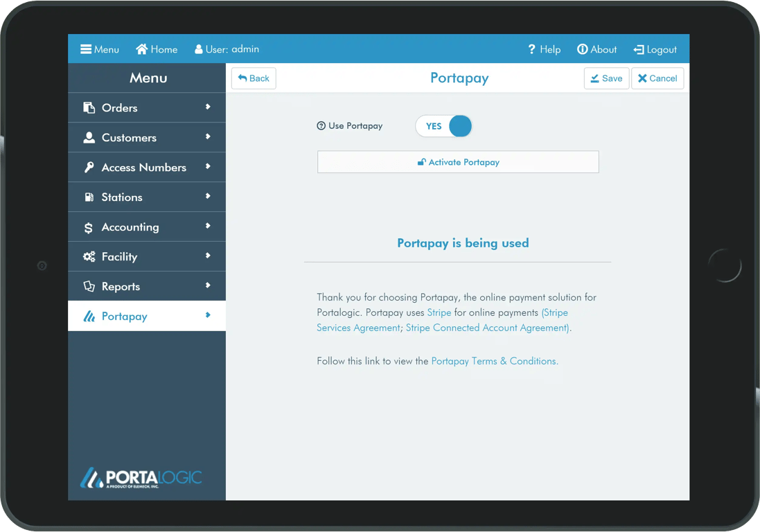Select the Customers menu label
The height and width of the screenshot is (532, 760).
coord(129,138)
